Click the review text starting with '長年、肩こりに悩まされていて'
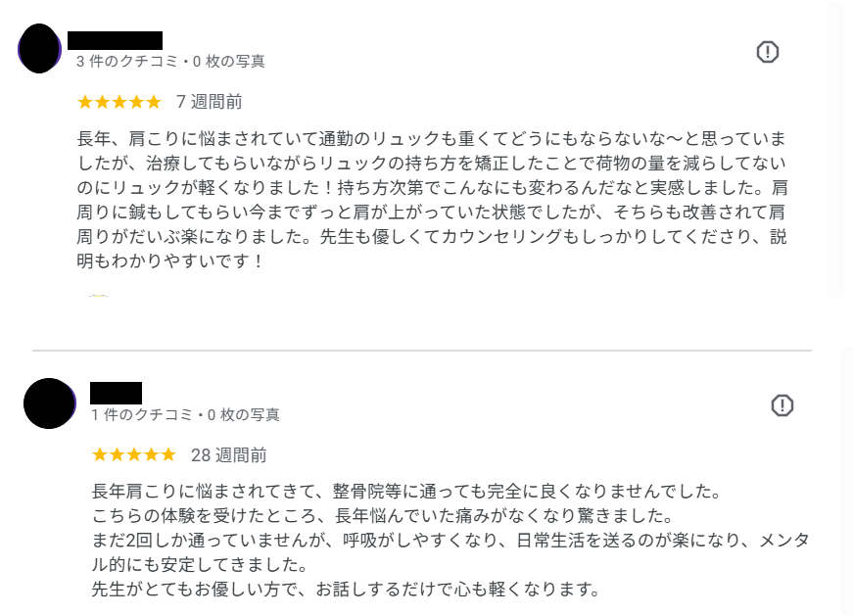Viewport: 853px width, 616px height. pos(431,137)
